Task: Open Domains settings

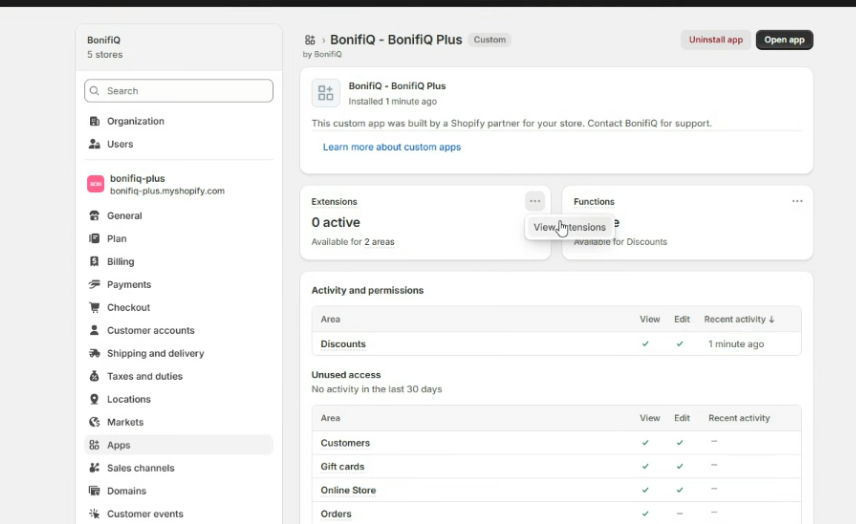Action: pyautogui.click(x=179, y=491)
